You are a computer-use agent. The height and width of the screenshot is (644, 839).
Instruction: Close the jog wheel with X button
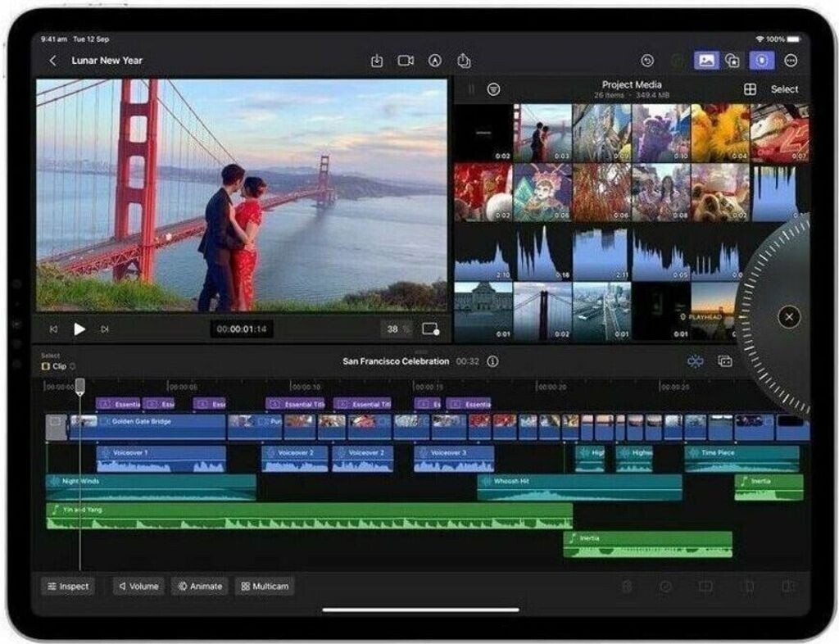[788, 317]
